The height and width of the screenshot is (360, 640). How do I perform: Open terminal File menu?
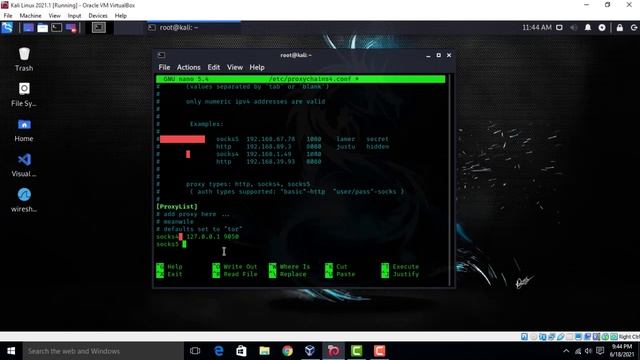[164, 67]
